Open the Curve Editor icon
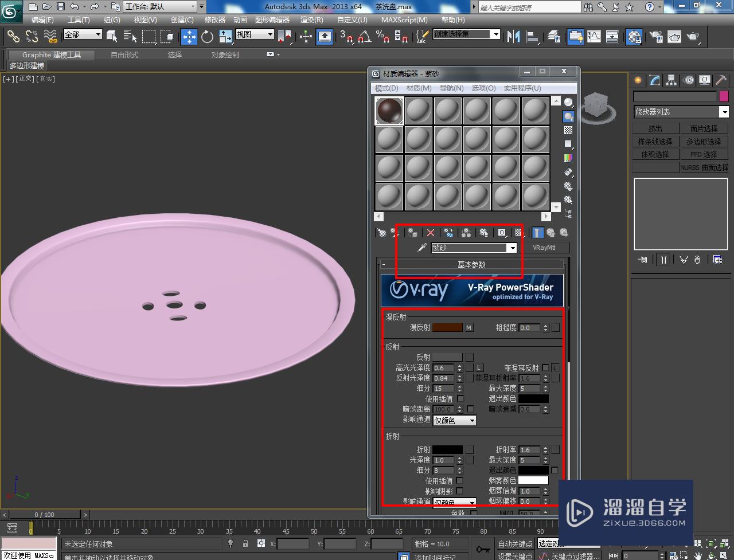Image resolution: width=734 pixels, height=560 pixels. 594,37
